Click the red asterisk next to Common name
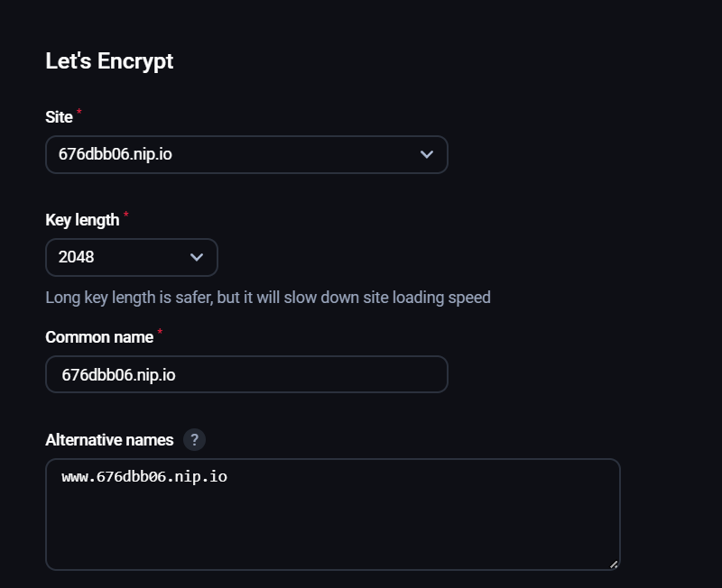The width and height of the screenshot is (722, 588). 160,333
